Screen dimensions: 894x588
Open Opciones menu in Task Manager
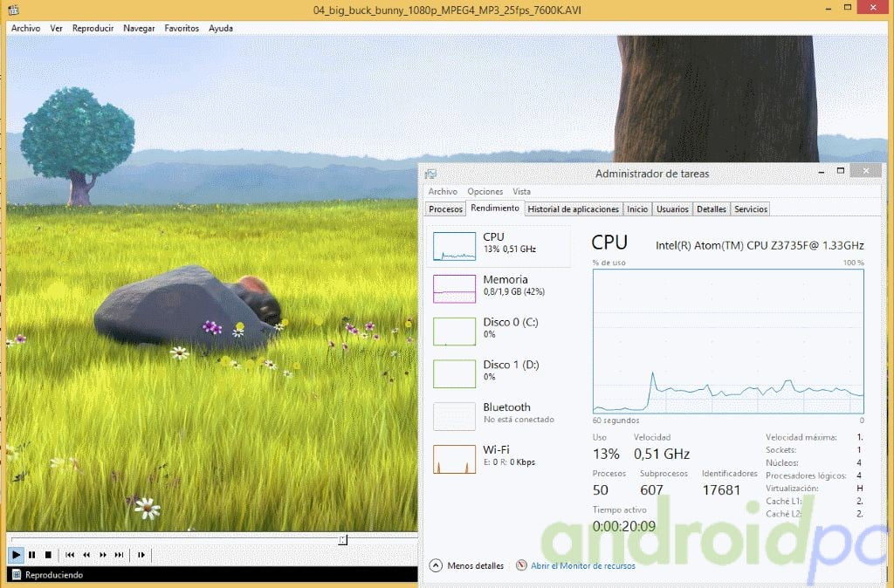point(485,191)
